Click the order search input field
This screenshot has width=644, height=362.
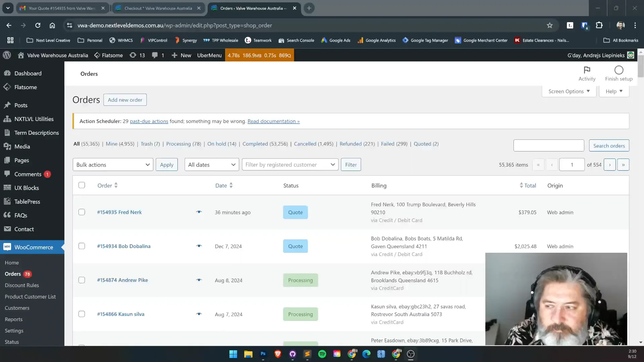(x=548, y=145)
